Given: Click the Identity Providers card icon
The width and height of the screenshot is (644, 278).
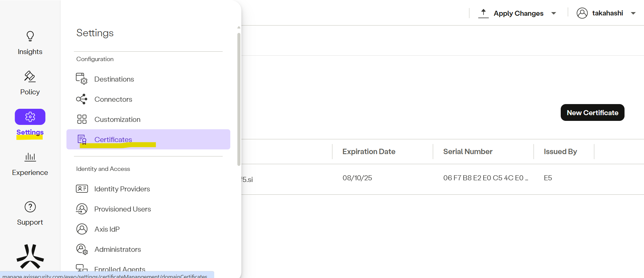Looking at the screenshot, I should 82,189.
